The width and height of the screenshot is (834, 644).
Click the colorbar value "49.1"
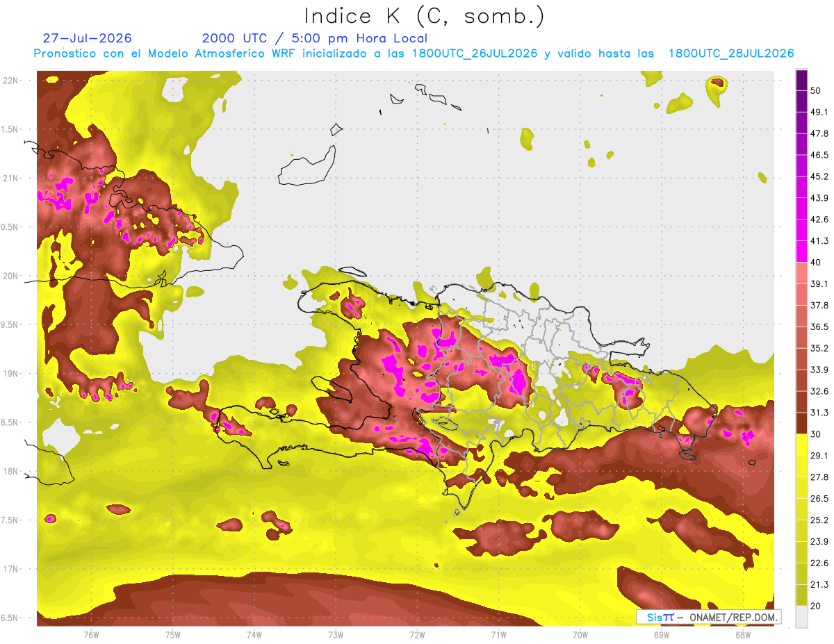point(819,112)
